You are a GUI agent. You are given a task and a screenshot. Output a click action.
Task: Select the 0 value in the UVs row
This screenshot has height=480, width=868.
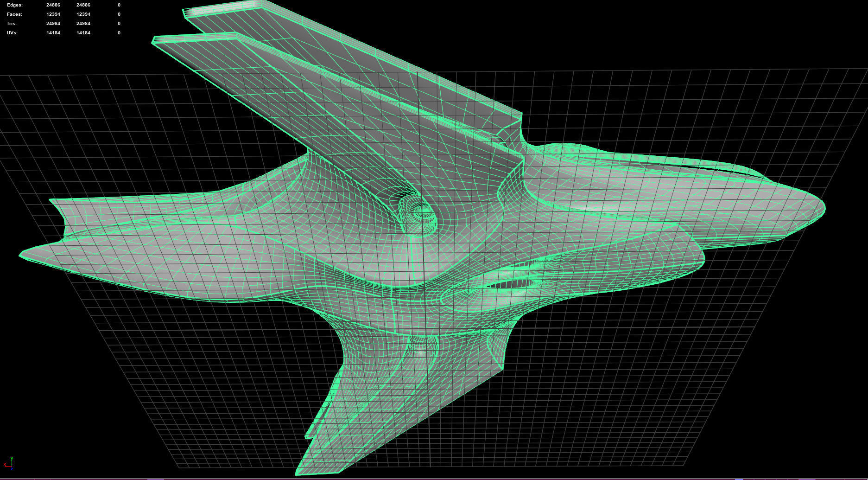click(119, 33)
